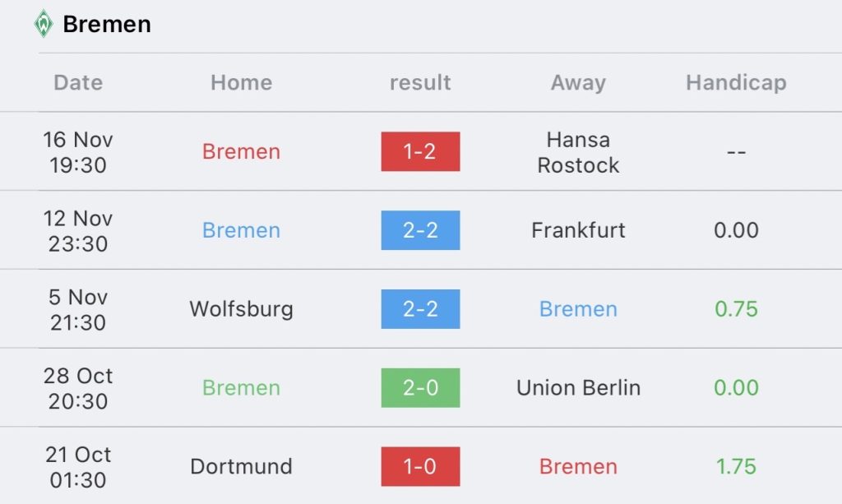Open Wolfsburg team page
The width and height of the screenshot is (842, 504).
tap(241, 310)
